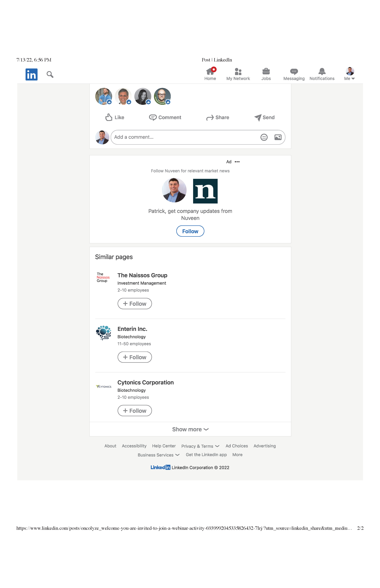View Notifications bell
The width and height of the screenshot is (380, 588).
[322, 74]
